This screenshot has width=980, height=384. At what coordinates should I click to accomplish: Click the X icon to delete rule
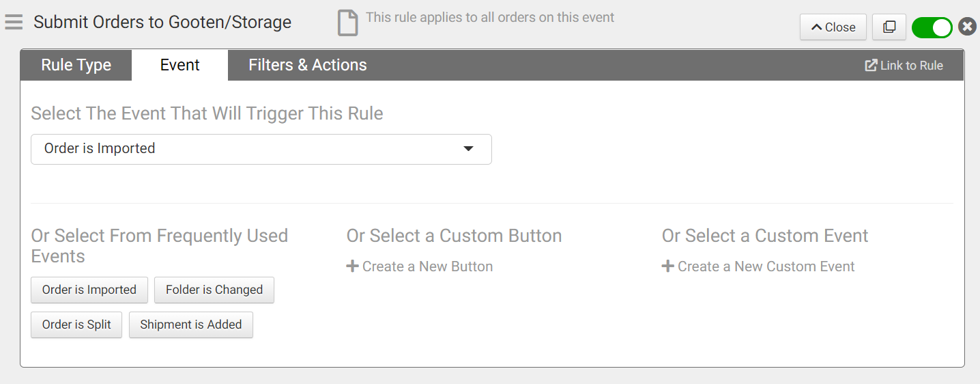click(x=967, y=27)
